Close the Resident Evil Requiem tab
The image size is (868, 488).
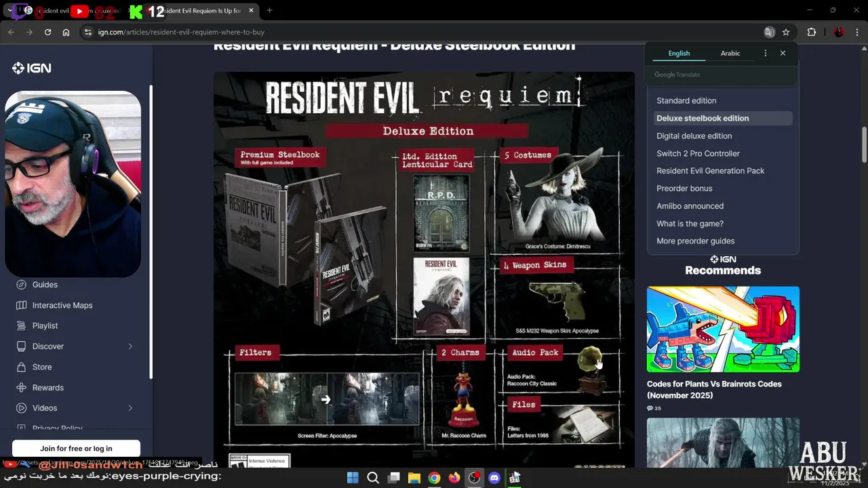[x=251, y=10]
